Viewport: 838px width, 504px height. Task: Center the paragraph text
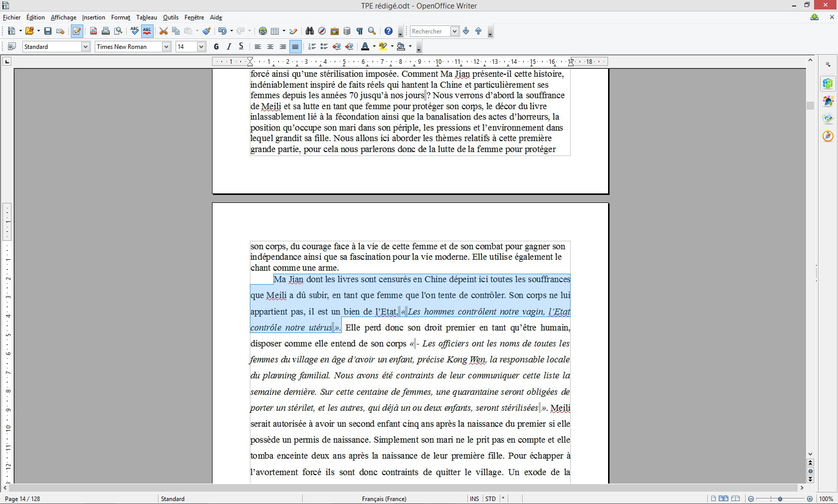(x=270, y=47)
